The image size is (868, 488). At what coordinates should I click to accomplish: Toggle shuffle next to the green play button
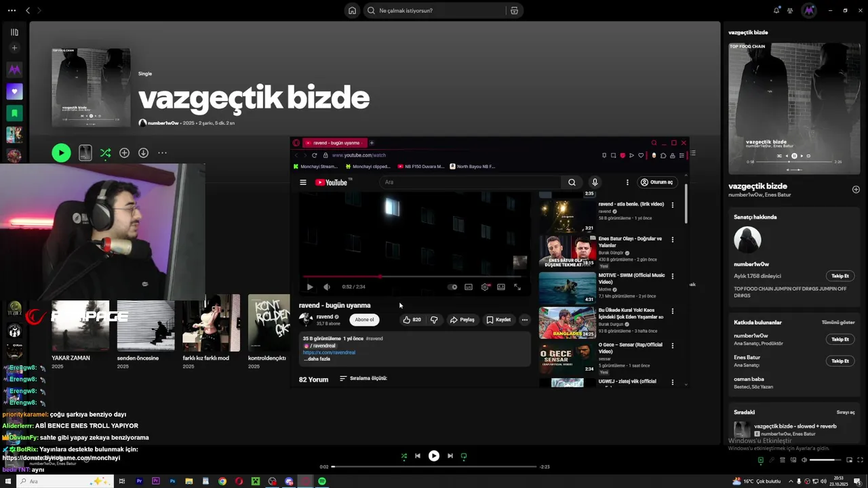click(x=105, y=153)
